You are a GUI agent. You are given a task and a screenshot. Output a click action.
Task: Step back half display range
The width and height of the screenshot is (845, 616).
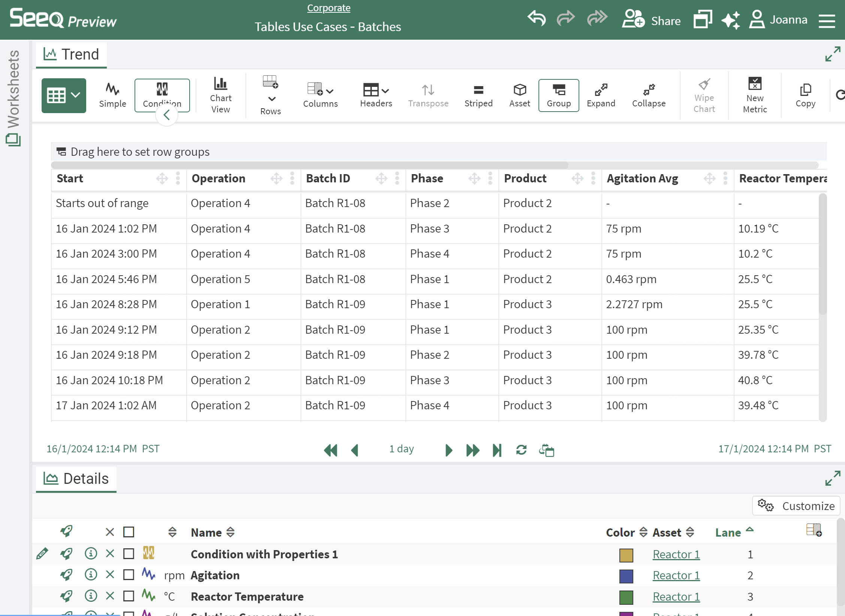point(354,450)
